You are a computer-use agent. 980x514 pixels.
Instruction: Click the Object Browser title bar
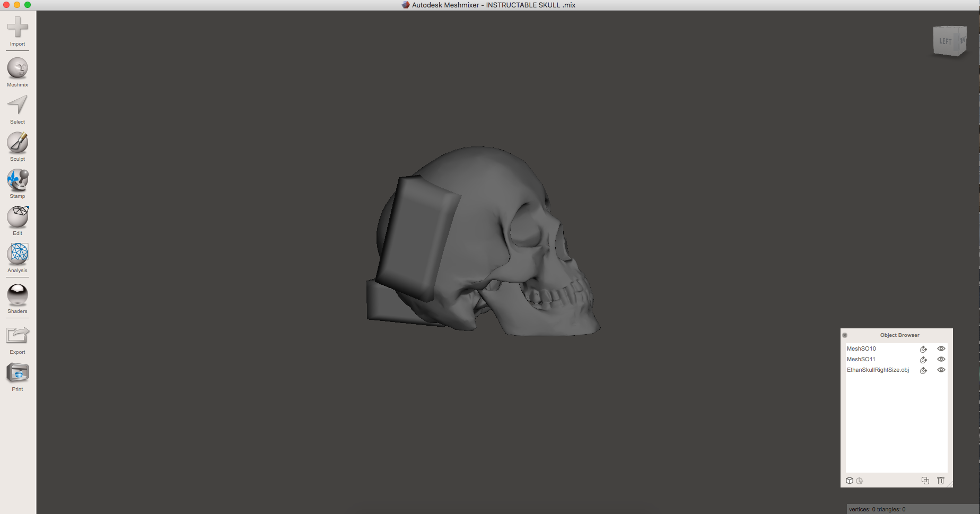click(899, 335)
